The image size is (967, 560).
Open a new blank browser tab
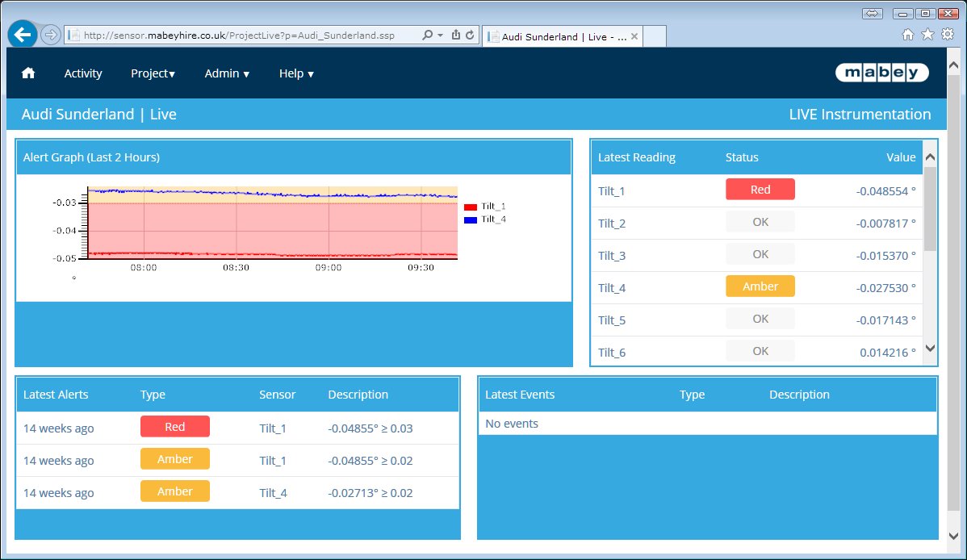655,36
